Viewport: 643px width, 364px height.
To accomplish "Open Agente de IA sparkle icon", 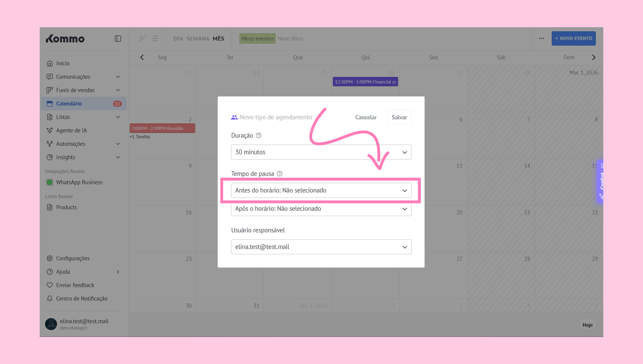I will [x=50, y=130].
